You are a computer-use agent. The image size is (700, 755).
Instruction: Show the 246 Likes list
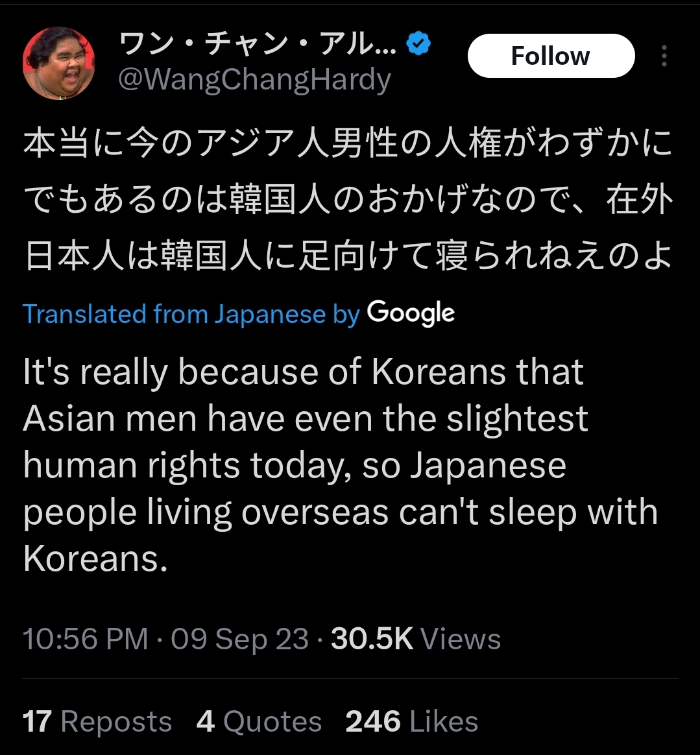412,721
